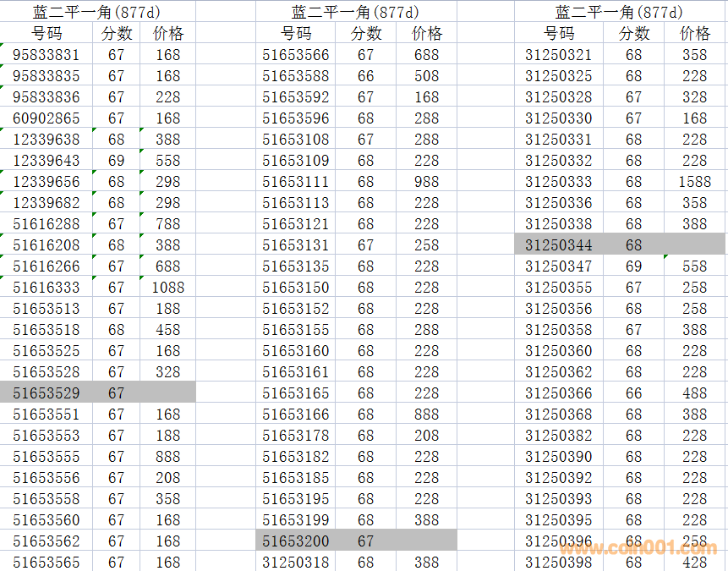Select the gray highlighted cell 31250344

[x=558, y=245]
